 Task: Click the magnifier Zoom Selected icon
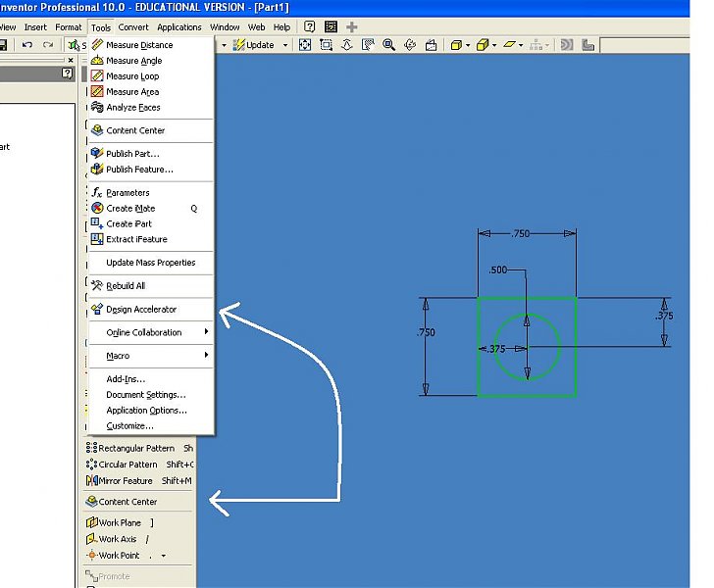(x=388, y=45)
